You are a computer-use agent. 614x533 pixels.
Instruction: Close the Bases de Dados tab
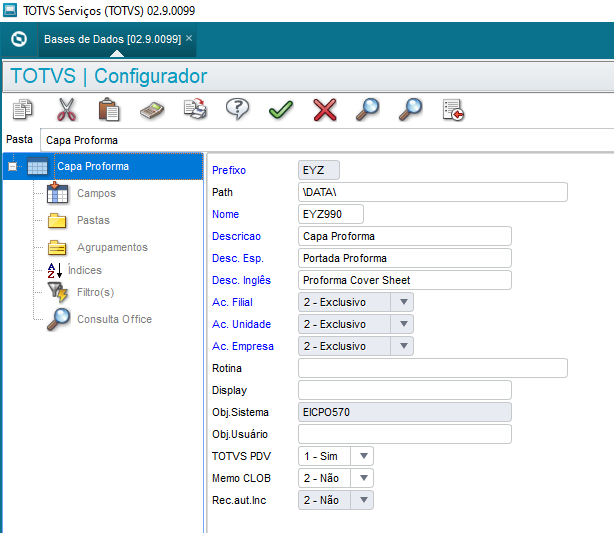point(189,38)
